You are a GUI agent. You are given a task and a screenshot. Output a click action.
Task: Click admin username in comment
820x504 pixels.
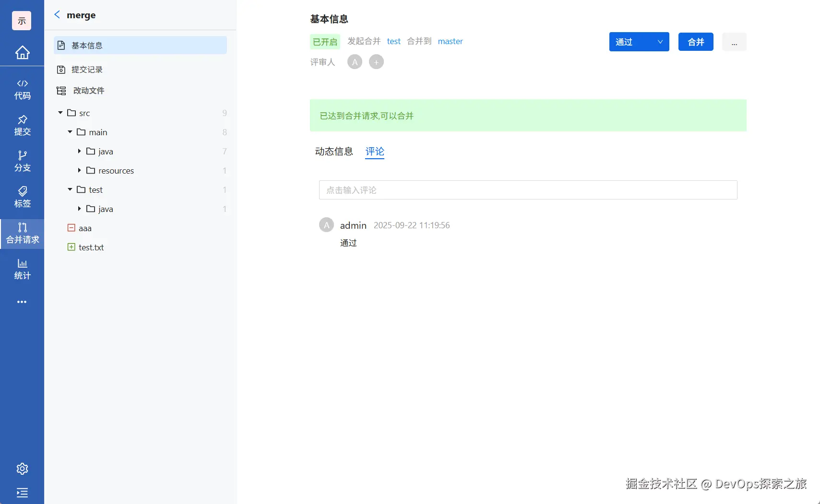point(353,225)
